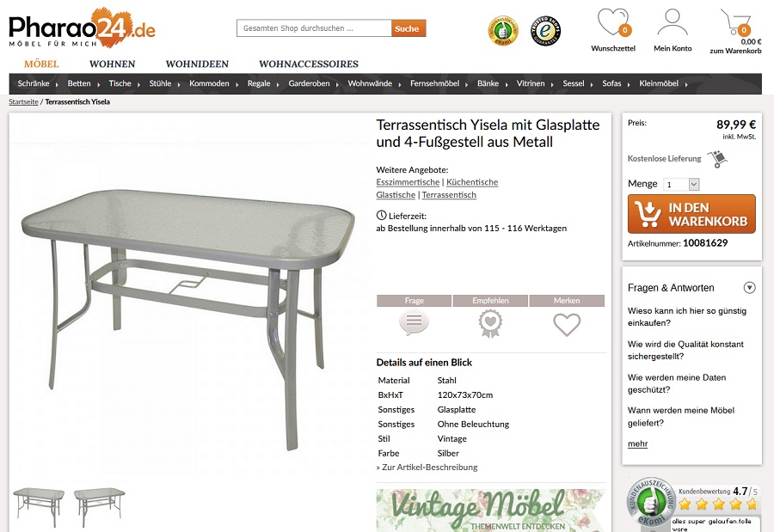Select the second table thumbnail
Screen dimensions: 774x532
(x=100, y=507)
